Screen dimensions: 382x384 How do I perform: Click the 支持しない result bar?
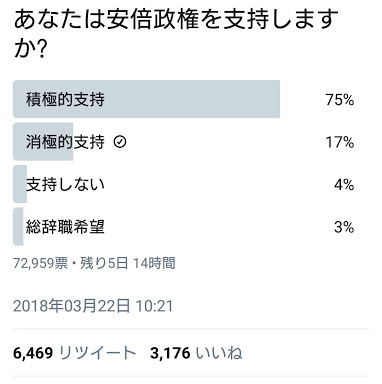[x=20, y=184]
